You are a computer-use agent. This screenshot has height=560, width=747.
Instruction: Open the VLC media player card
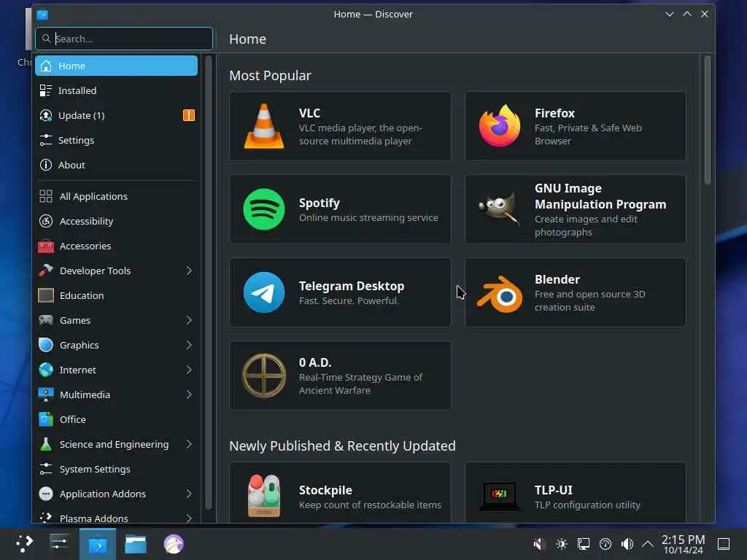click(x=340, y=126)
